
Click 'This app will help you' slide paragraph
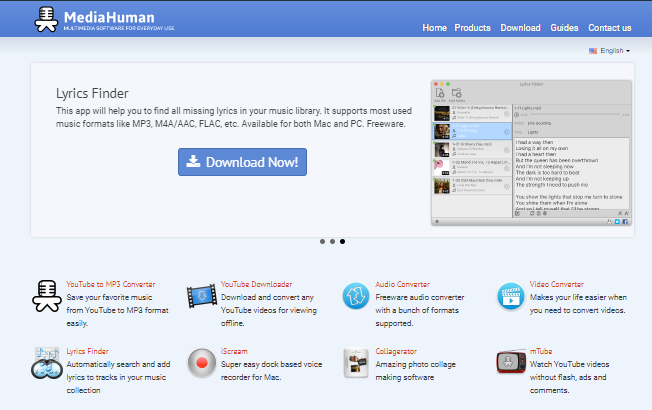pyautogui.click(x=234, y=117)
